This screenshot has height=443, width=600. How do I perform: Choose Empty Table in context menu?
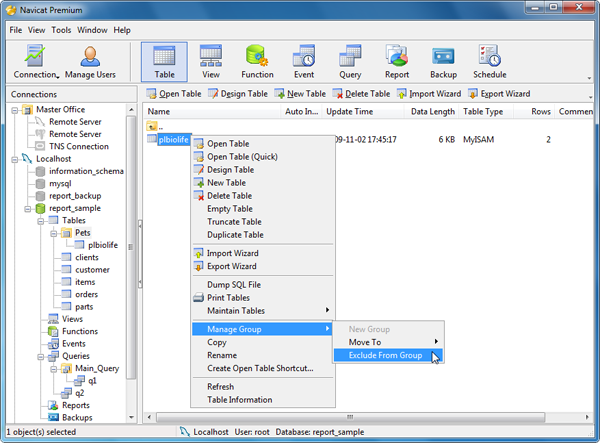point(262,209)
